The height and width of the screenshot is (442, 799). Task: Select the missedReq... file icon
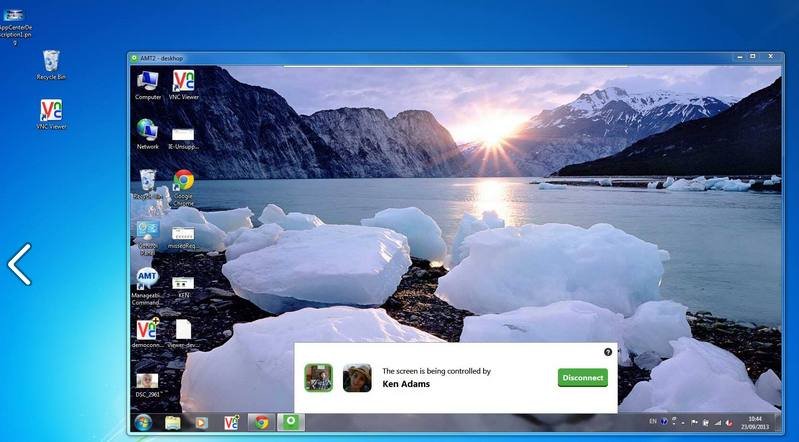coord(183,238)
